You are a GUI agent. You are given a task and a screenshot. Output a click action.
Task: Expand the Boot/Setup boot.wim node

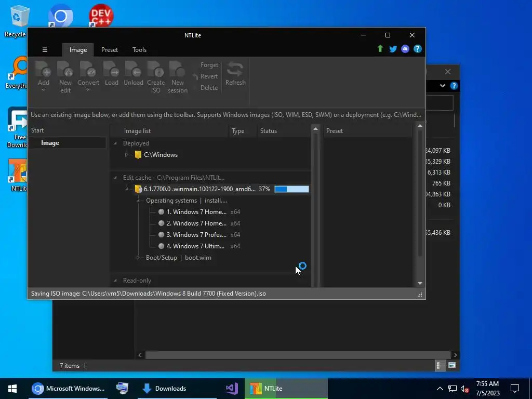click(138, 258)
